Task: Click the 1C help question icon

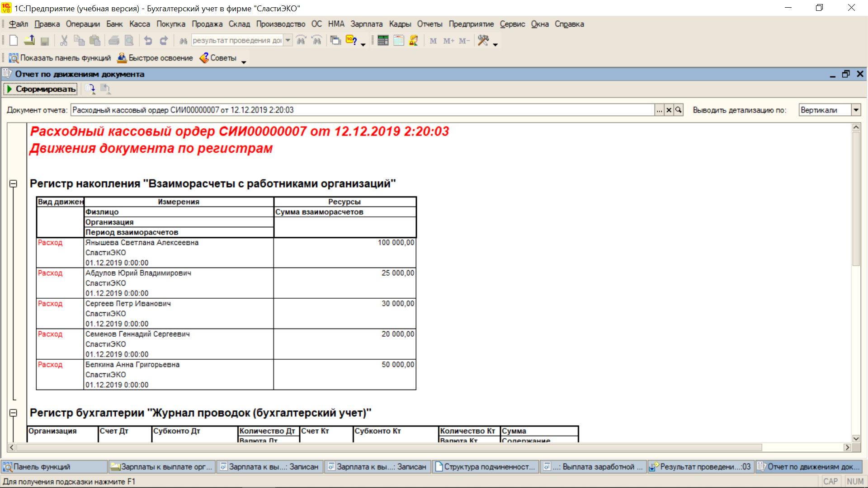Action: [x=351, y=41]
